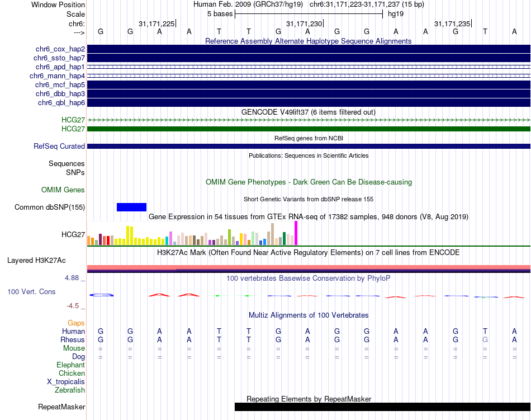This screenshot has height=420, width=531.
Task: Click the Mouse alignment row label
Action: point(74,348)
